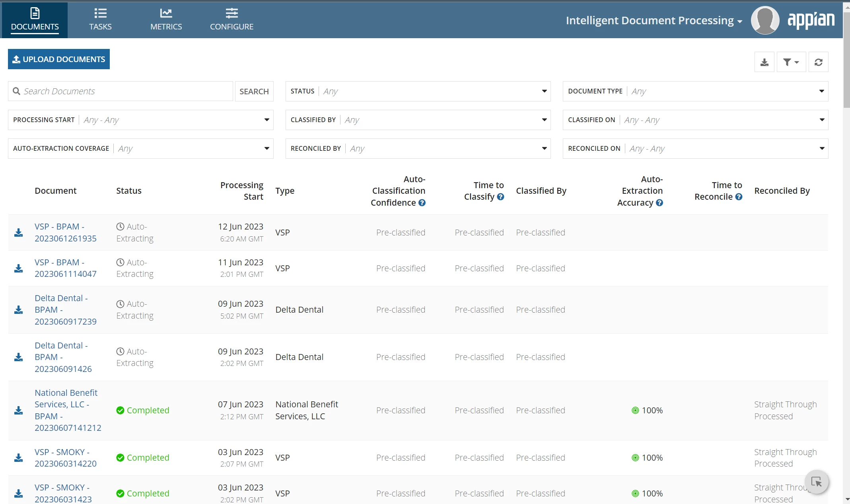Click the 100% accuracy in the National Benefit row
Screen dimensions: 850x504
[x=647, y=411]
